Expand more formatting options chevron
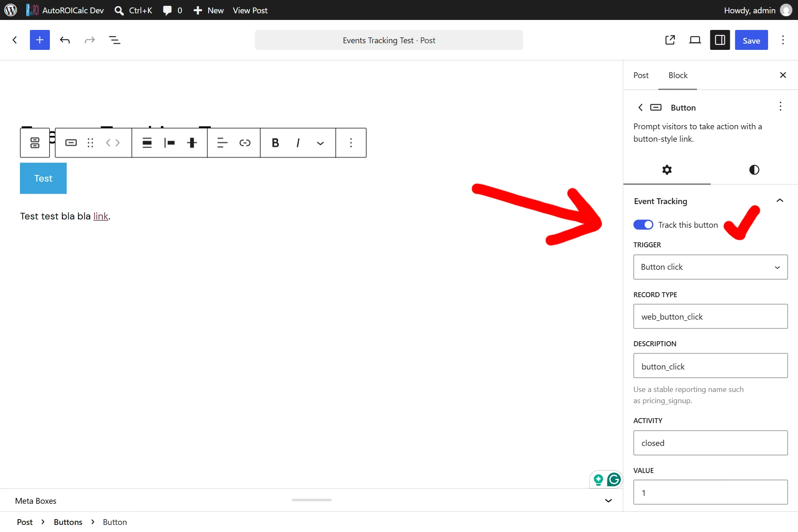 pos(320,143)
